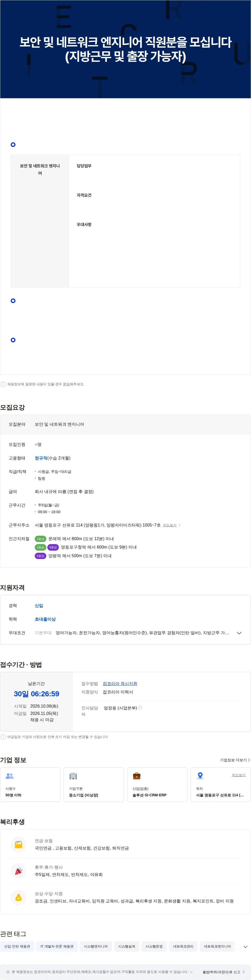Viewport: 251px width, 980px height.
Task: Click the info icon beside 채용정보에 잘못된 내용
Action: pyautogui.click(x=3, y=384)
